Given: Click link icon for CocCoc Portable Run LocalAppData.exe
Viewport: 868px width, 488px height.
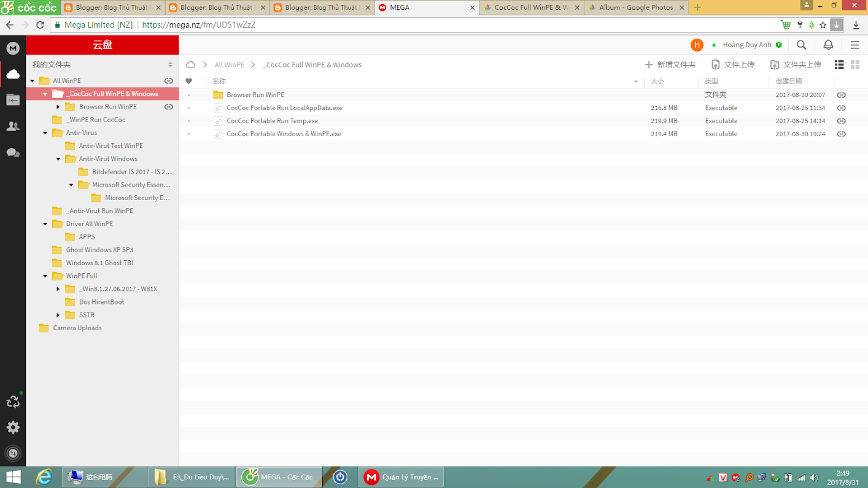Looking at the screenshot, I should click(841, 108).
